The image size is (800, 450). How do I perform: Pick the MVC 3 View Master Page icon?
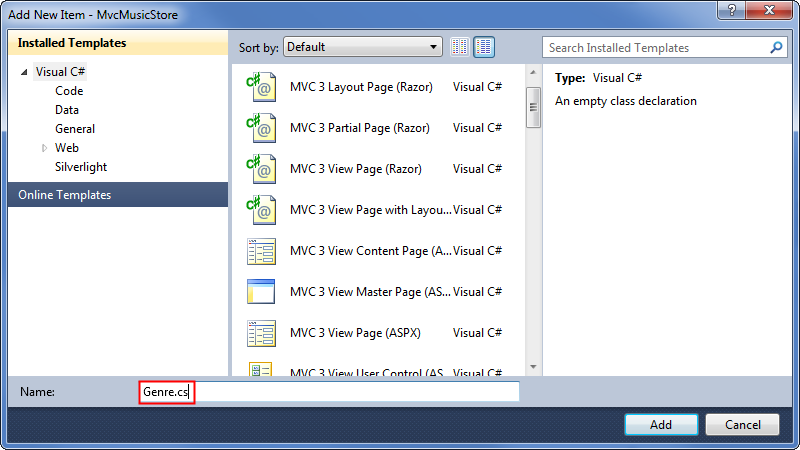pyautogui.click(x=260, y=292)
